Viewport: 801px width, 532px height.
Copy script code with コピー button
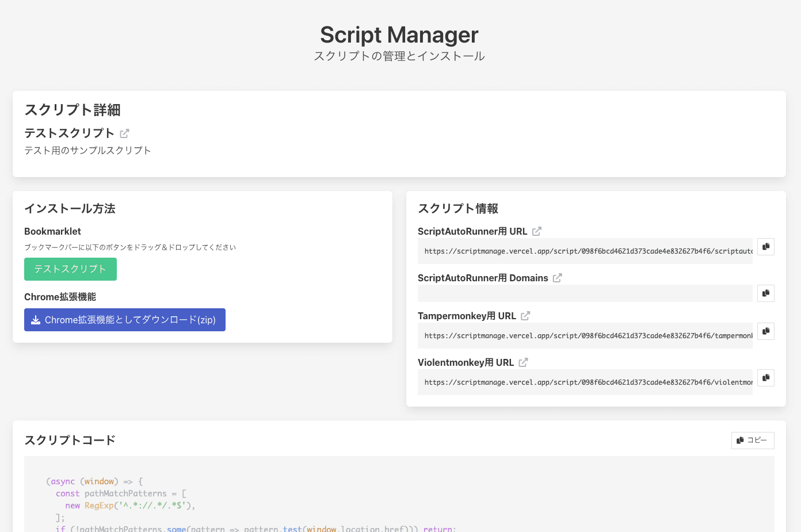click(x=753, y=441)
